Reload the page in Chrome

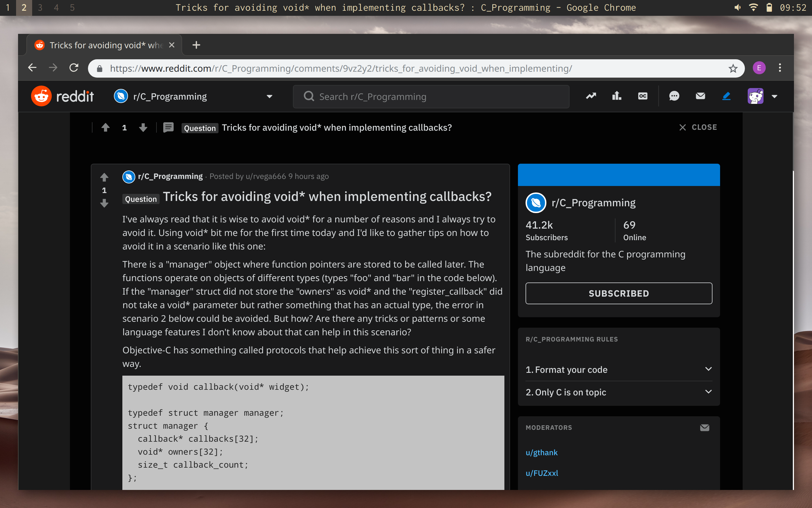(x=74, y=68)
